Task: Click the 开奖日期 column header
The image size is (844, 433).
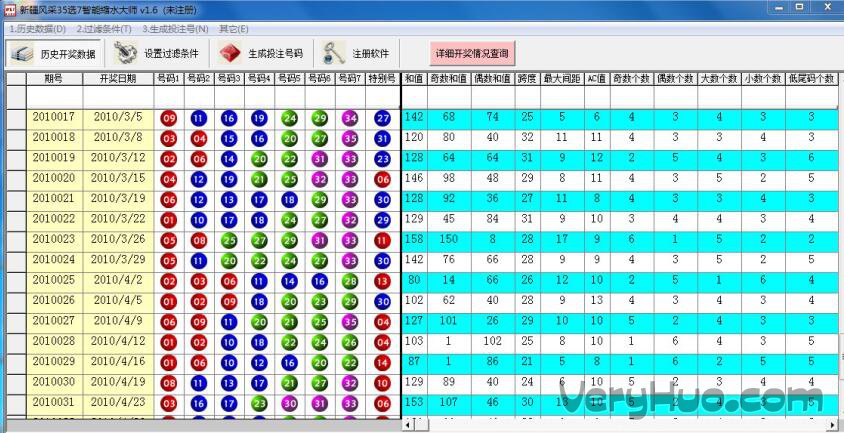Action: [118, 79]
